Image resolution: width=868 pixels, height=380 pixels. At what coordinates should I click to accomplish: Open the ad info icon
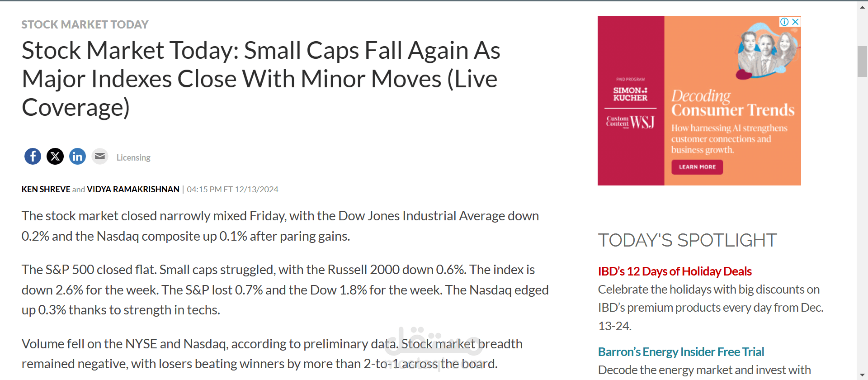click(784, 22)
